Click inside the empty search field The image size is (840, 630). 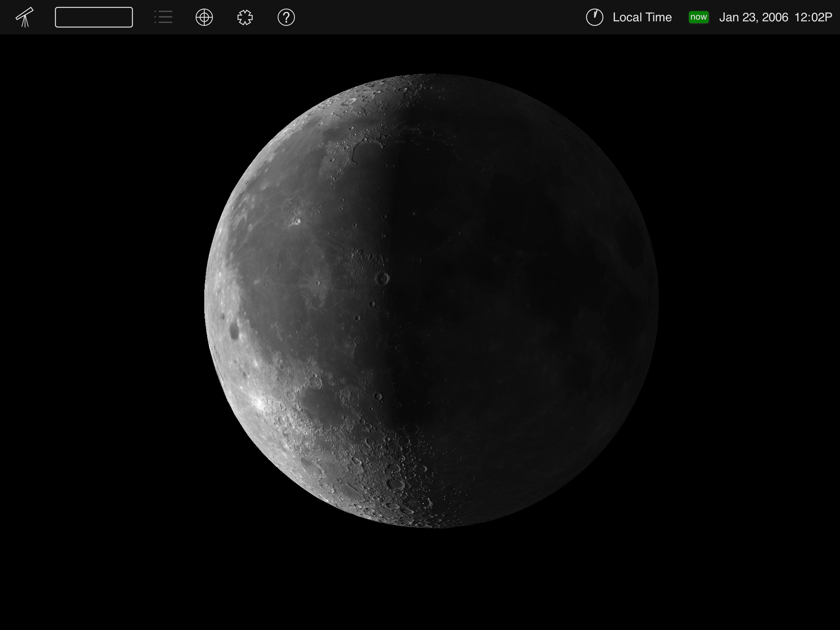[x=94, y=17]
